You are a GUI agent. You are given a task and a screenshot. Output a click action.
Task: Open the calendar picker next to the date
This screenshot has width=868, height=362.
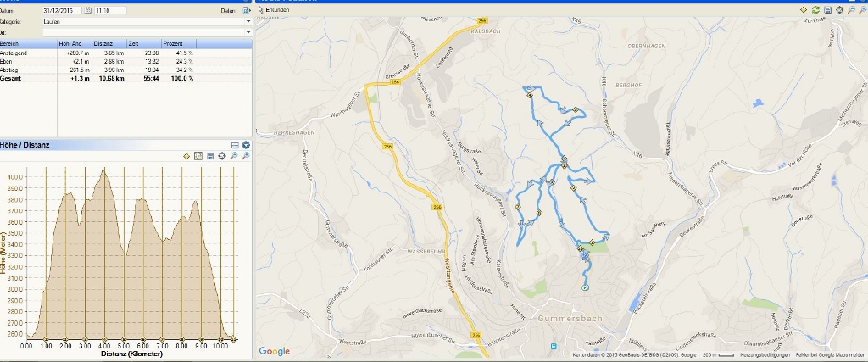point(87,10)
